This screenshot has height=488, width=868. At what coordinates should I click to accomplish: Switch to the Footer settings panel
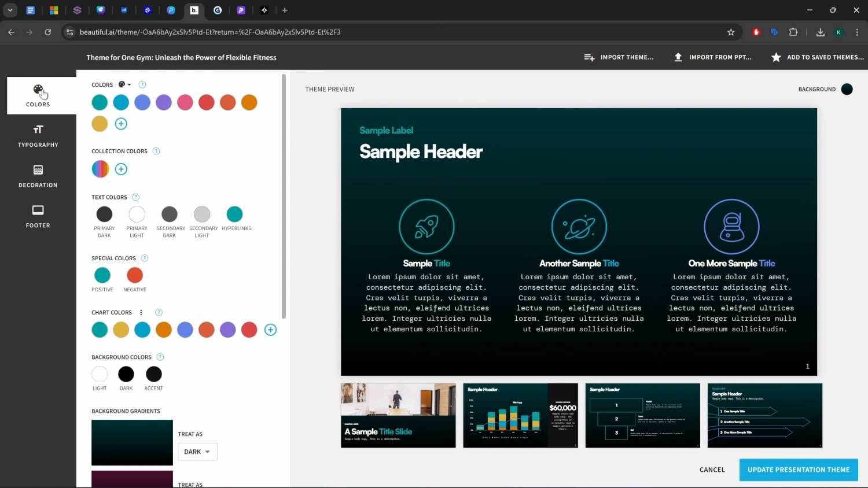(38, 216)
